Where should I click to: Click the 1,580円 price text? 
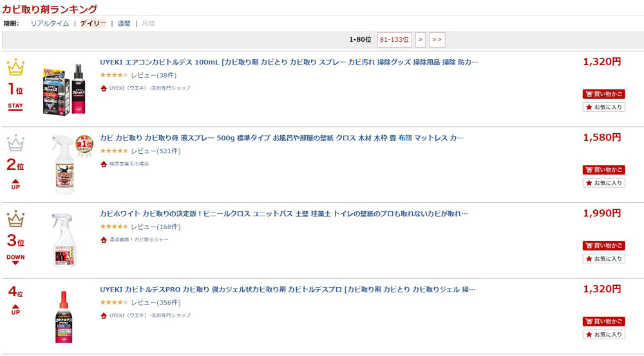pos(602,138)
